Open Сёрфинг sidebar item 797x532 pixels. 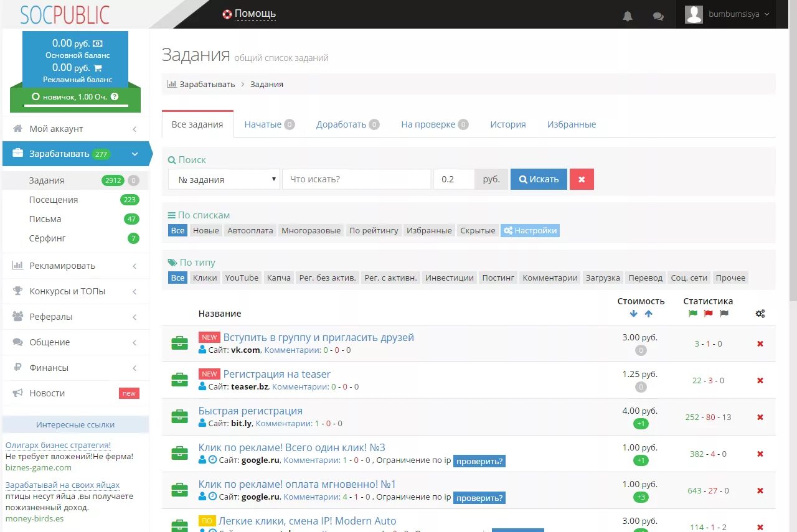coord(75,238)
